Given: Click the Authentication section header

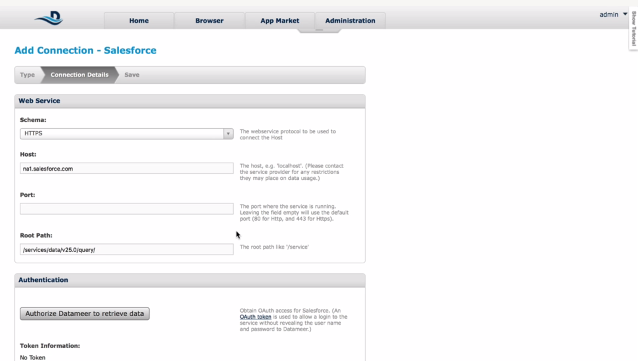Looking at the screenshot, I should pos(190,280).
